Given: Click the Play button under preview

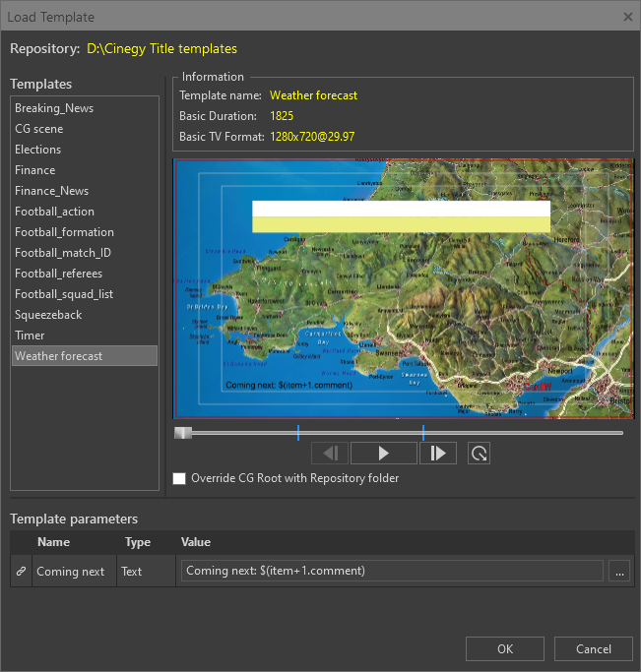Looking at the screenshot, I should 383,453.
